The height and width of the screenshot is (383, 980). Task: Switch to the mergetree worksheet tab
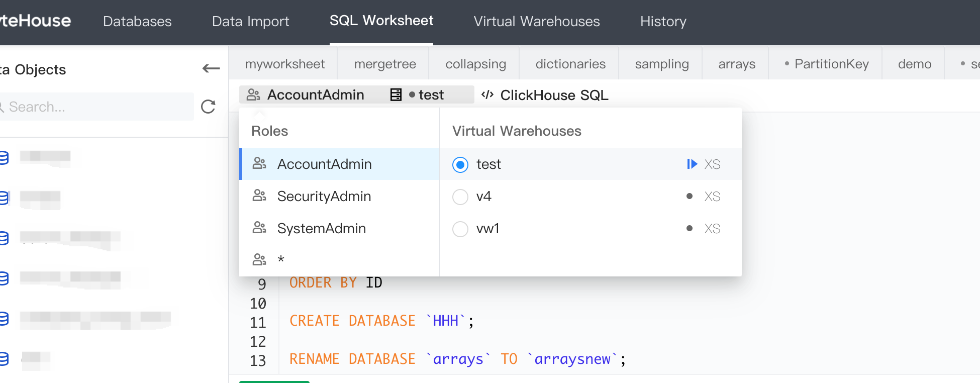click(x=385, y=64)
